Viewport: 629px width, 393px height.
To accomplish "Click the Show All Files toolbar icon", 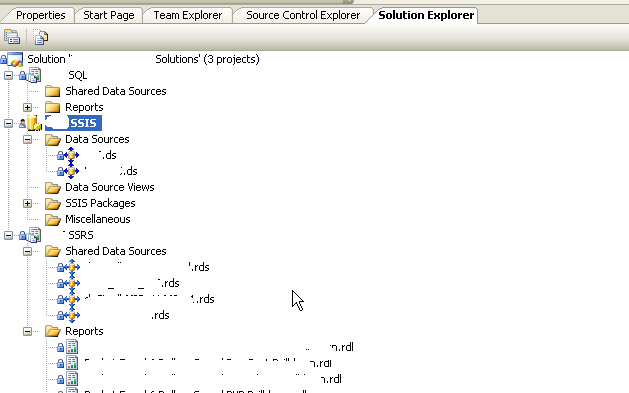I will 41,37.
